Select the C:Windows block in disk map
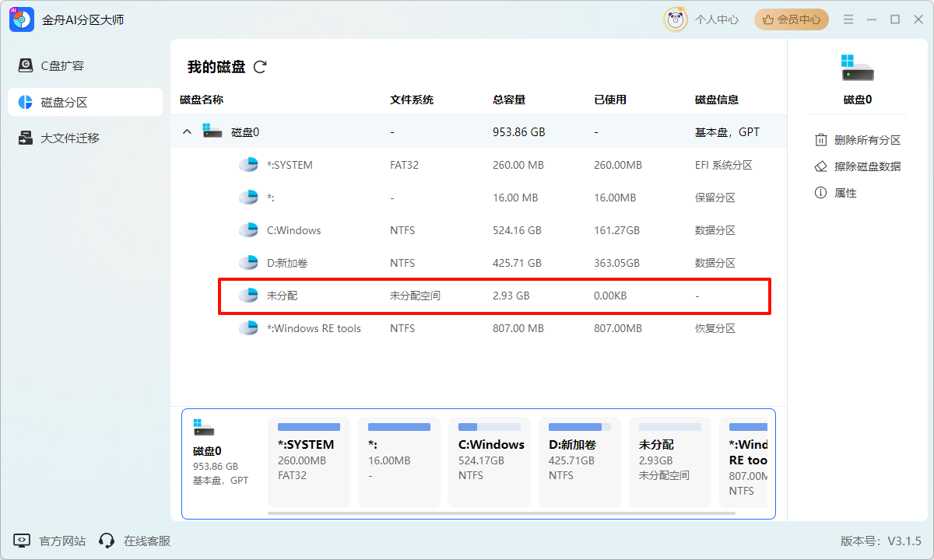The height and width of the screenshot is (560, 934). pos(490,462)
